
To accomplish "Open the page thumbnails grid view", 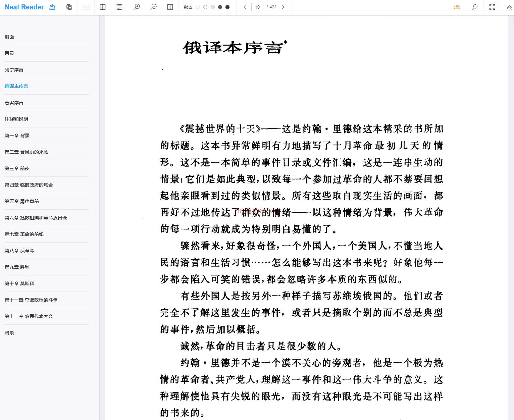I will tap(103, 7).
